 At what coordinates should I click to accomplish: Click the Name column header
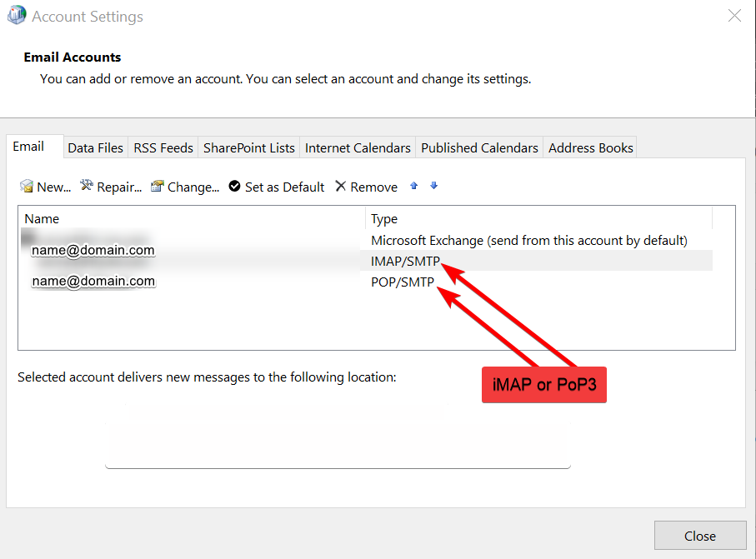click(x=192, y=219)
